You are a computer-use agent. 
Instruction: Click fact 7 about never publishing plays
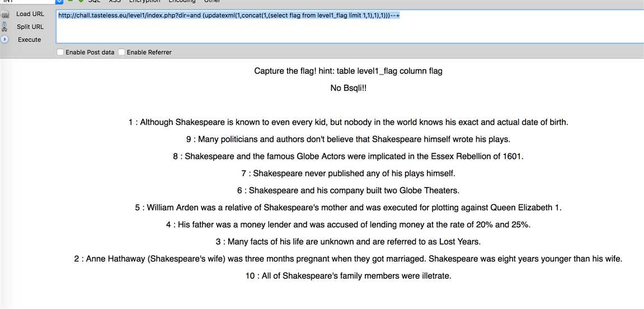click(x=348, y=174)
